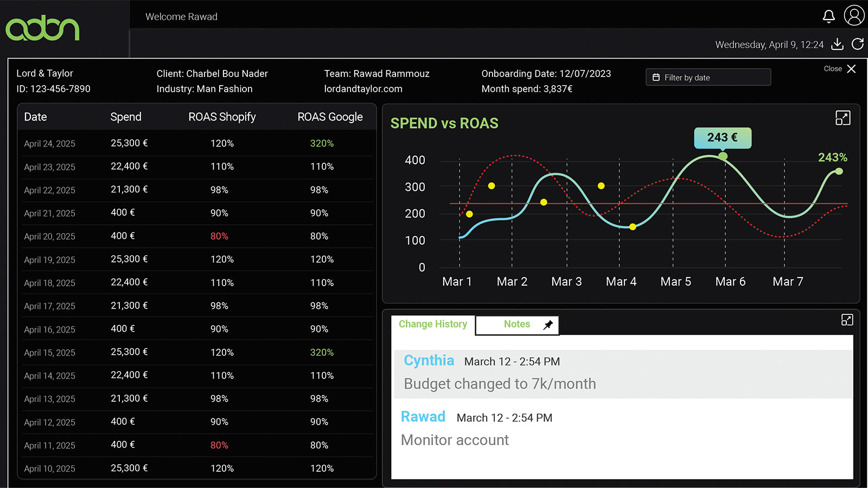Switch to the Change History tab
This screenshot has height=488, width=868.
point(433,324)
